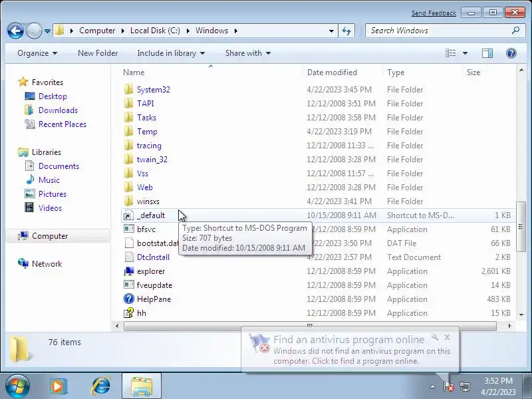Click the vertical scrollbar up arrow
Screen dimensions: 532x399
coord(521,70)
